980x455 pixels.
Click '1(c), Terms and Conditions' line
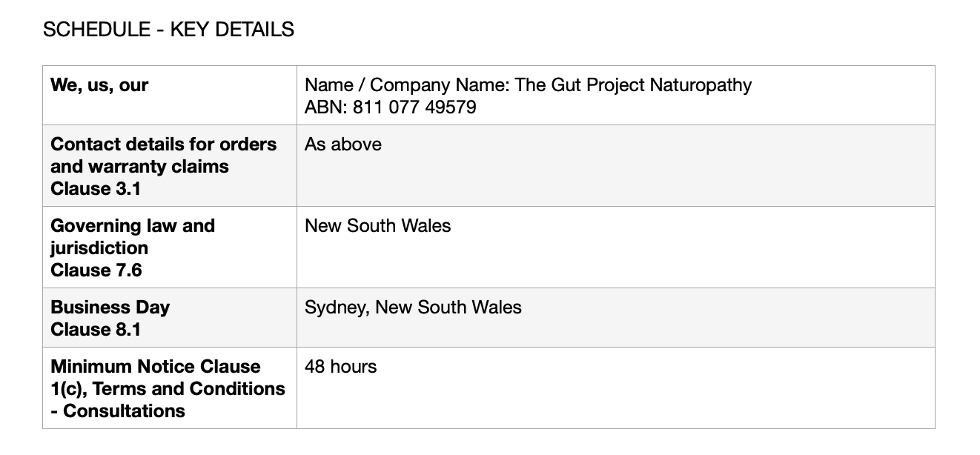pos(168,389)
